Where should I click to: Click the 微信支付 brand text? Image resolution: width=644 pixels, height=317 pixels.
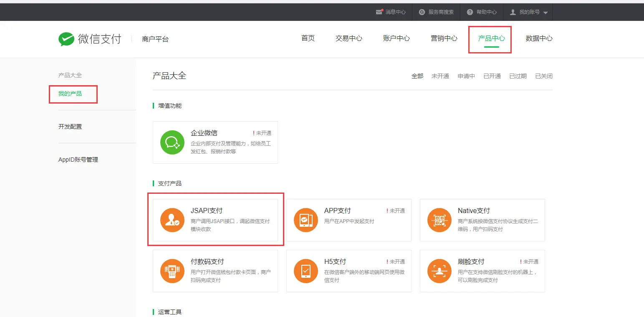tap(100, 39)
